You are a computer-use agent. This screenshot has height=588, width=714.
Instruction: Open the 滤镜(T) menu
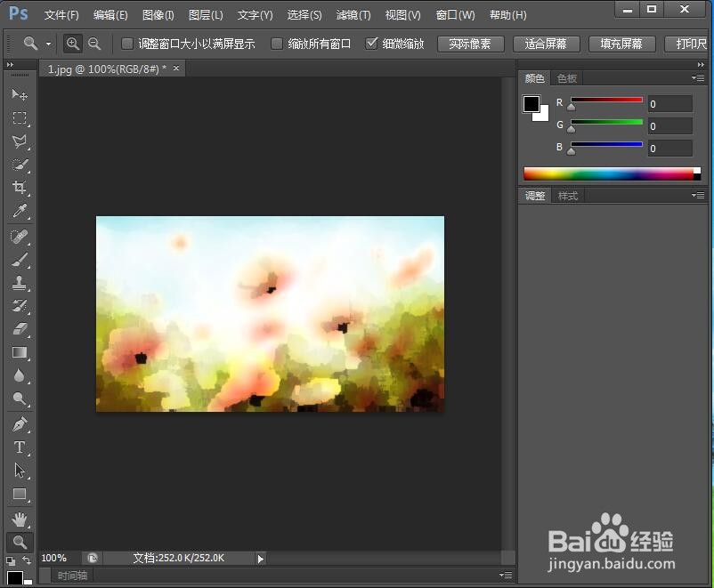pyautogui.click(x=353, y=15)
